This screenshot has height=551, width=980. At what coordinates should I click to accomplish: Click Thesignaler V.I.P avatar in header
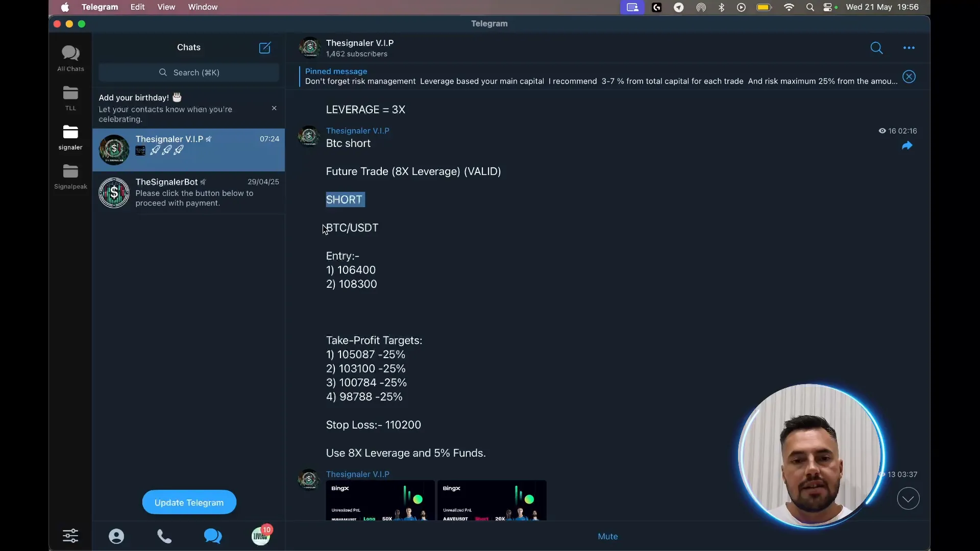tap(310, 48)
